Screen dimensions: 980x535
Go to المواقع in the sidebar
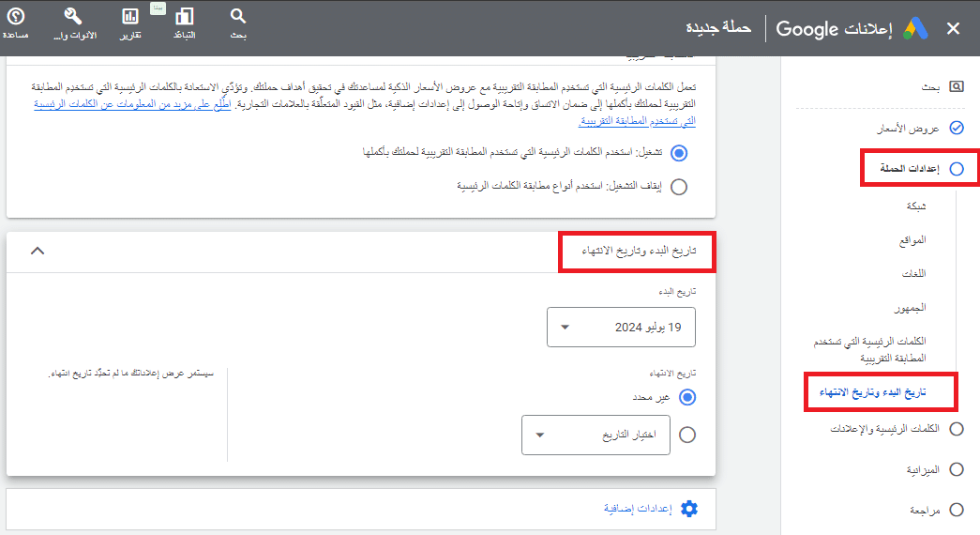pos(912,239)
